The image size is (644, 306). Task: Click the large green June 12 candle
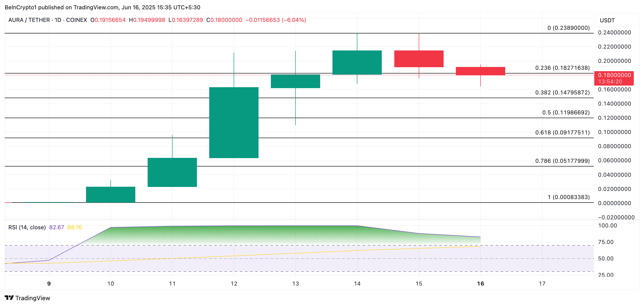point(234,123)
